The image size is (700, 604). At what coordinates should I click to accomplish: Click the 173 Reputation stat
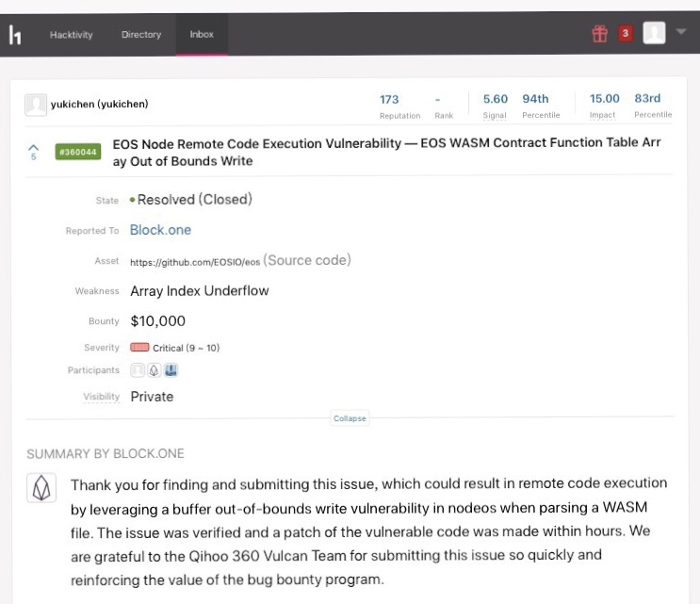(x=389, y=99)
